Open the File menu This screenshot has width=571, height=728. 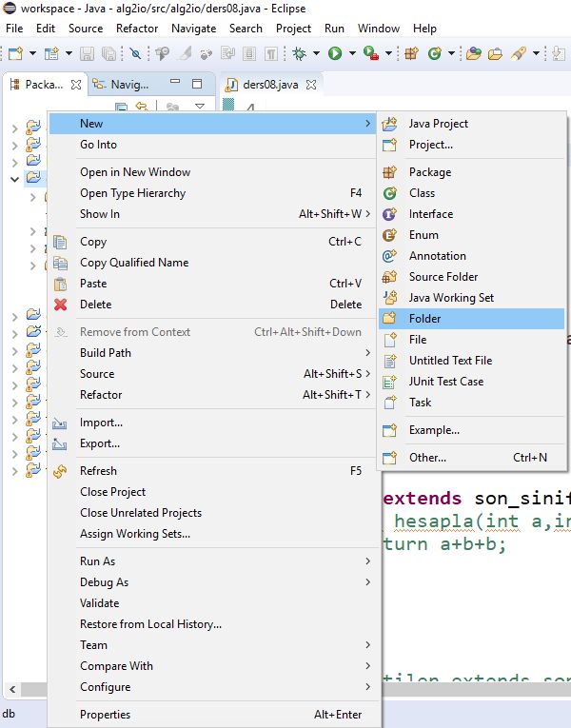click(14, 29)
